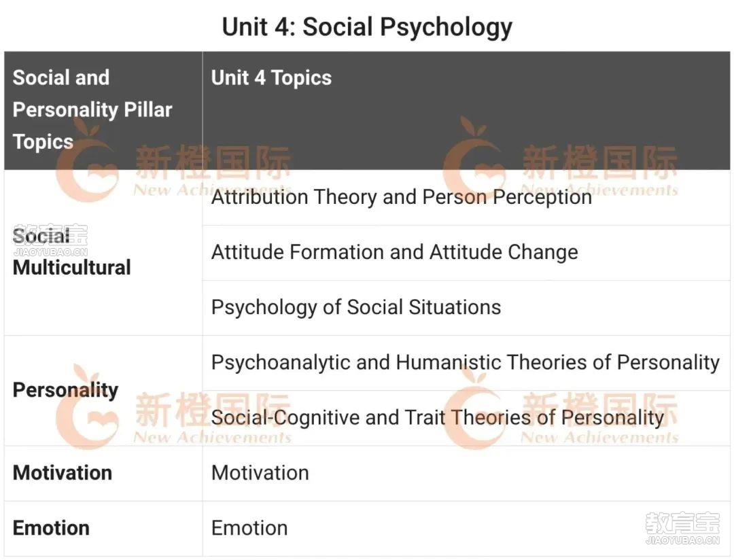This screenshot has height=560, width=734.
Task: Click the bold Personality pillar label
Action: click(65, 391)
